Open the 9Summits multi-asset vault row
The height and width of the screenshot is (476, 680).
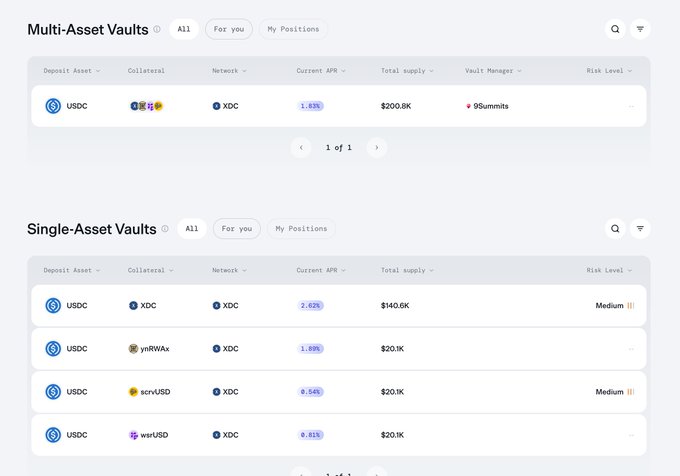(x=339, y=106)
